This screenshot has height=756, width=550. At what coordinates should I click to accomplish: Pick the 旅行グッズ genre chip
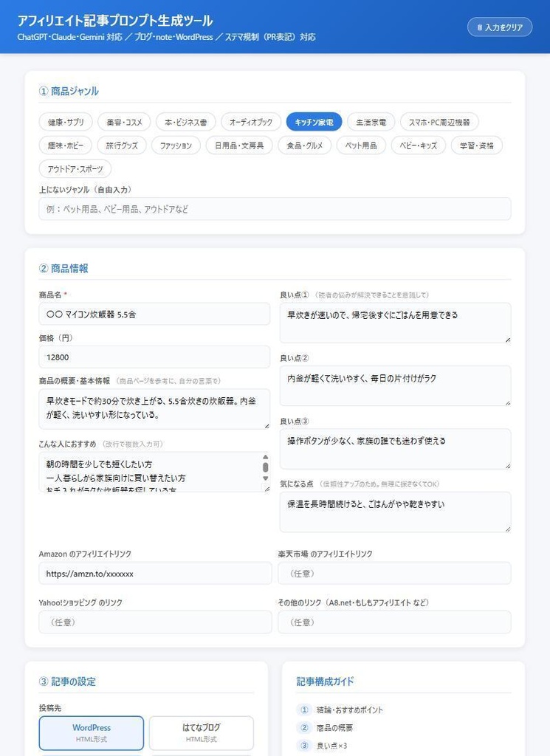[122, 145]
